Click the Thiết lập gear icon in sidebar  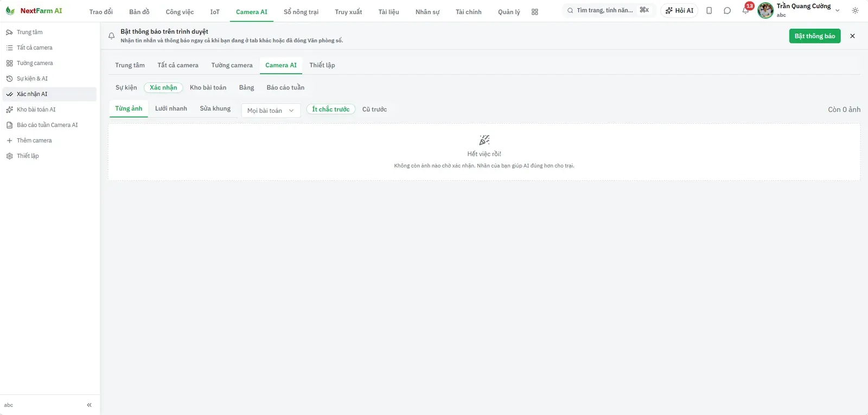[x=9, y=156]
